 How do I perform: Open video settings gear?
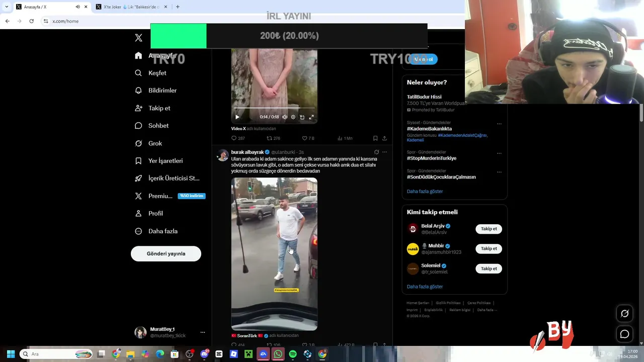point(293,117)
